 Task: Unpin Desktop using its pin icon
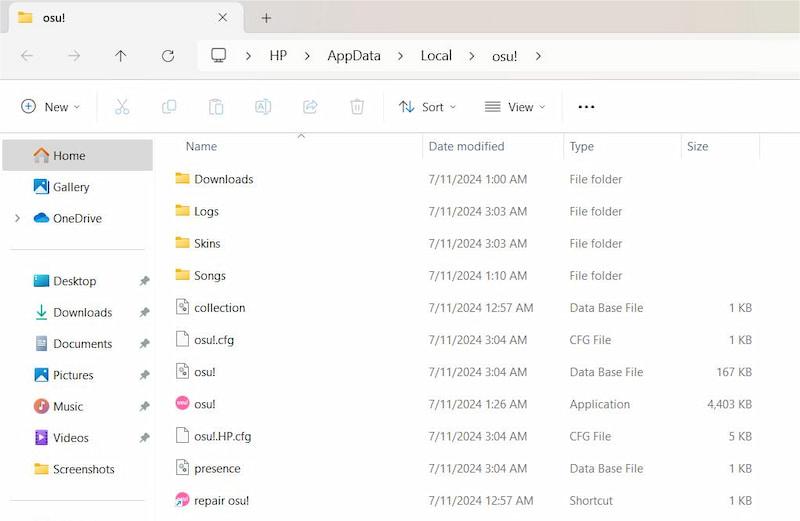pos(145,281)
